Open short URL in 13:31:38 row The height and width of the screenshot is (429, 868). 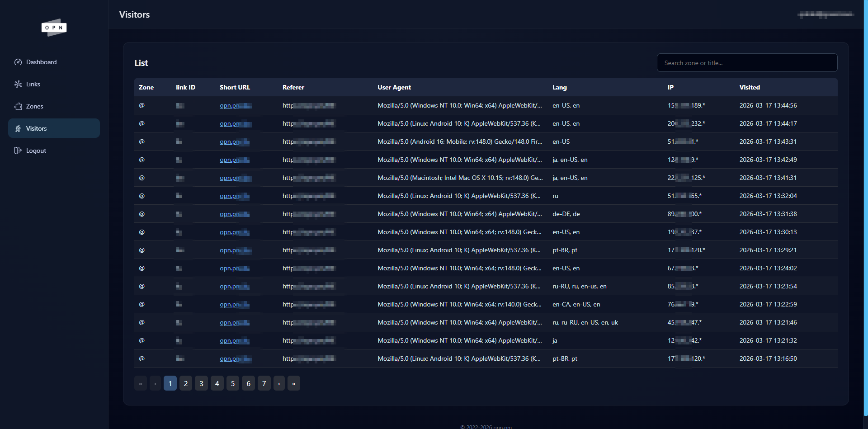235,214
